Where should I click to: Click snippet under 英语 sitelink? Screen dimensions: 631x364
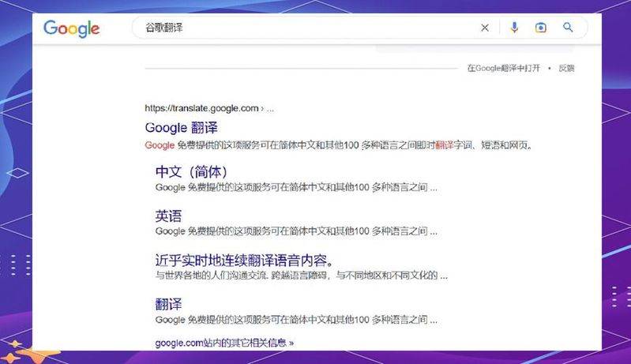click(296, 231)
